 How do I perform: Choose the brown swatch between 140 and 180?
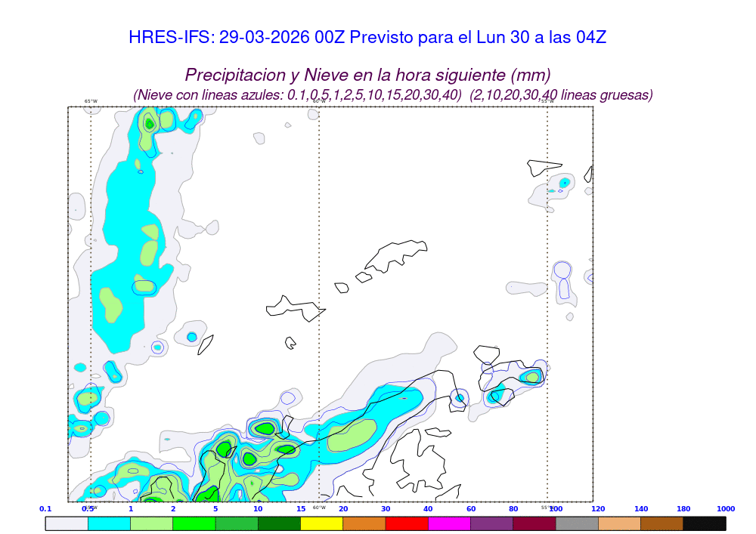(x=662, y=523)
